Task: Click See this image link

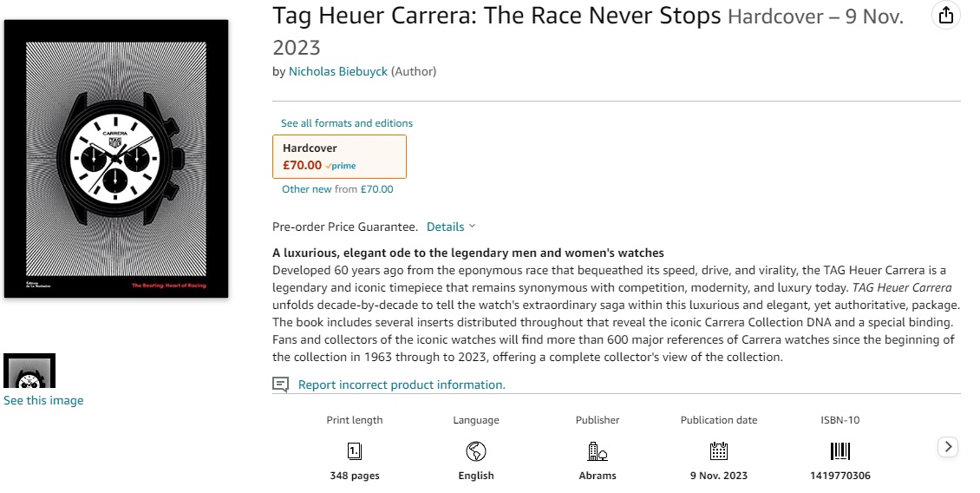Action: (x=43, y=400)
